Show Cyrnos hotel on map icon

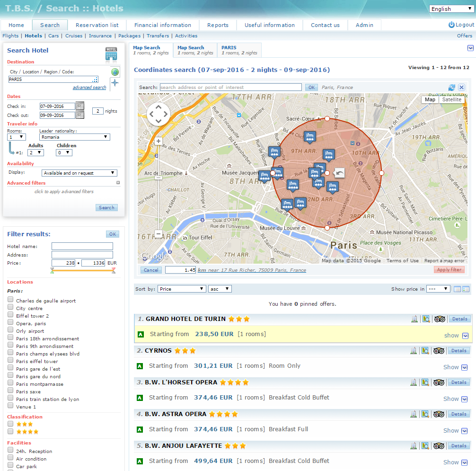(425, 351)
